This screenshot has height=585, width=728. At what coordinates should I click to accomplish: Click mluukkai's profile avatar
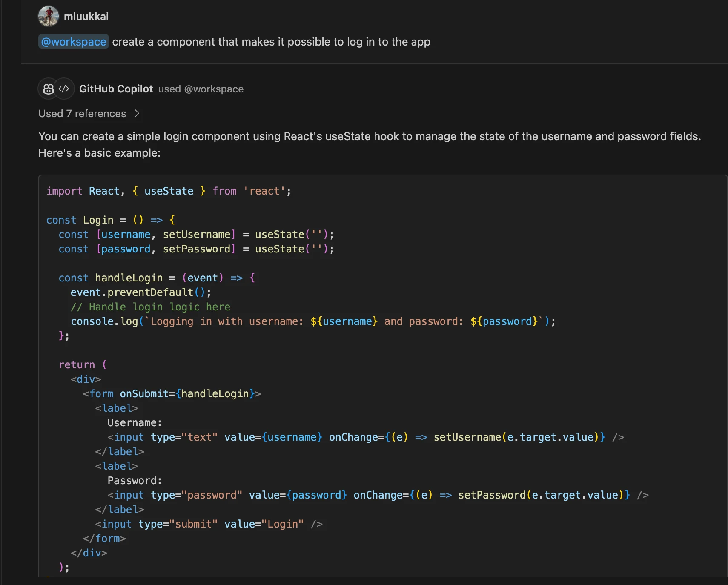pos(49,16)
